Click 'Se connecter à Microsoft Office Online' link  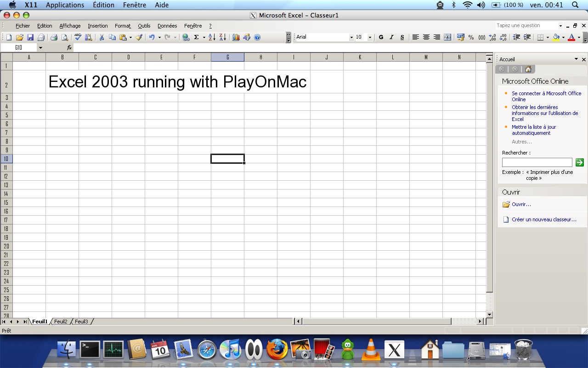[547, 96]
